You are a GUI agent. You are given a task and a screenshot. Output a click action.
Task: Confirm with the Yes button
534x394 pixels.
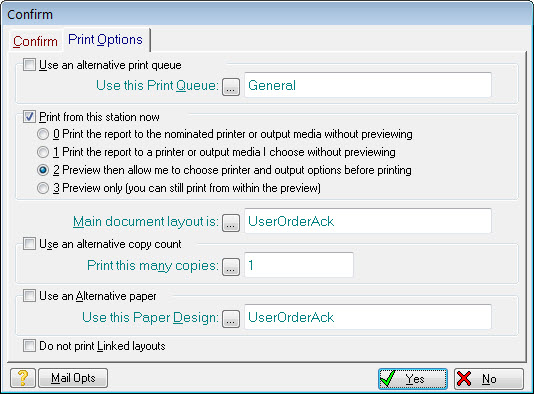coord(413,379)
